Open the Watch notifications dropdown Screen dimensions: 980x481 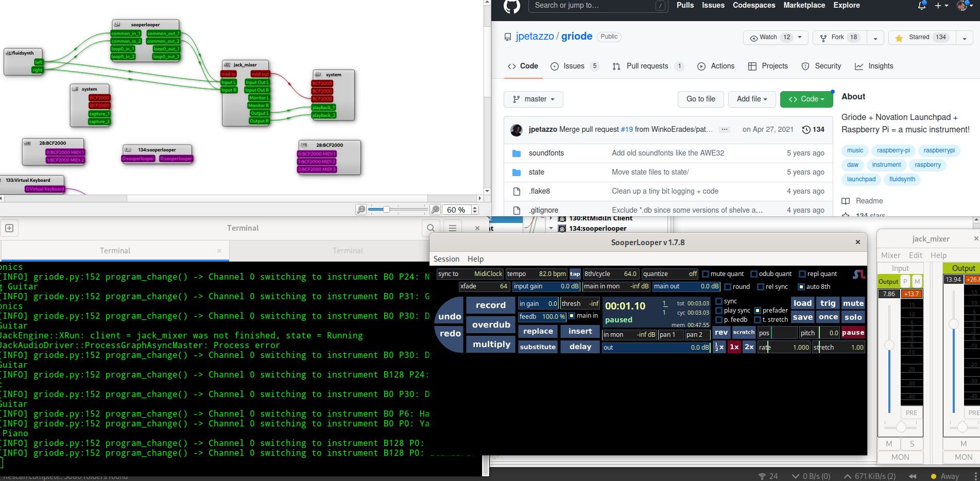[776, 38]
